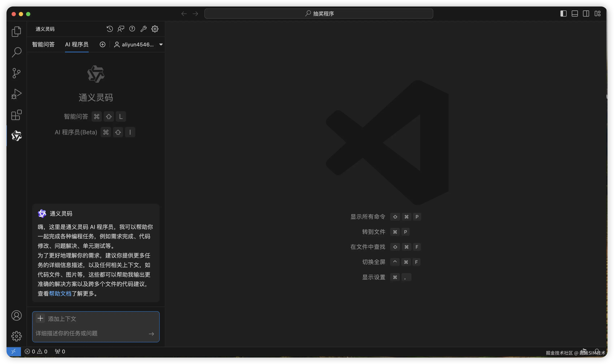
Task: Click the 通义灵码 name in greeting message
Action: [x=61, y=214]
